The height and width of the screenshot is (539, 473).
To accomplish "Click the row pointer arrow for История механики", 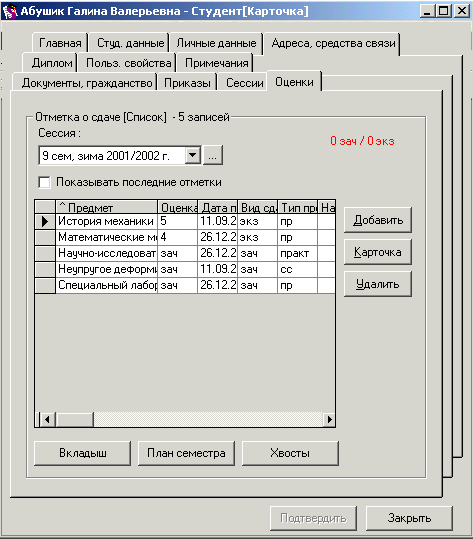I will tap(45, 221).
